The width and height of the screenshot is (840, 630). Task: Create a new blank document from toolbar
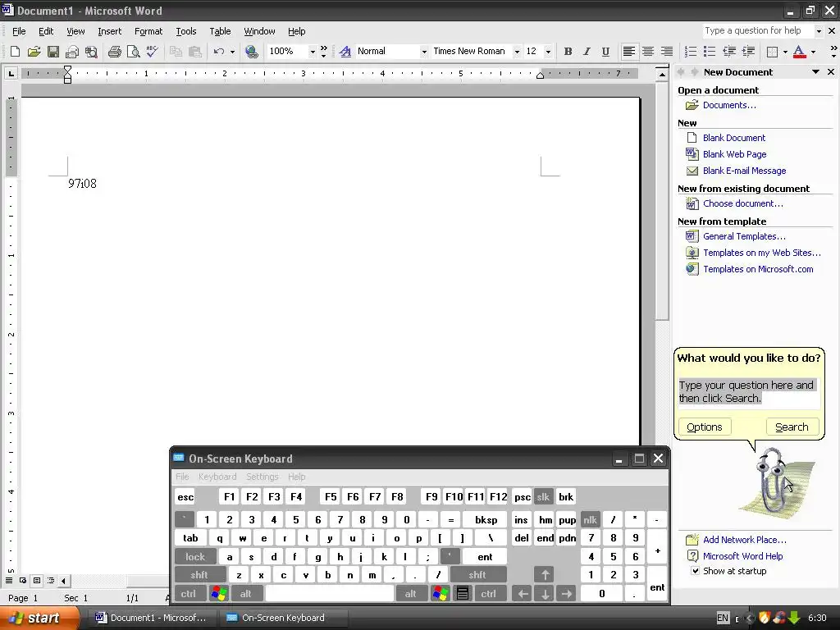15,52
